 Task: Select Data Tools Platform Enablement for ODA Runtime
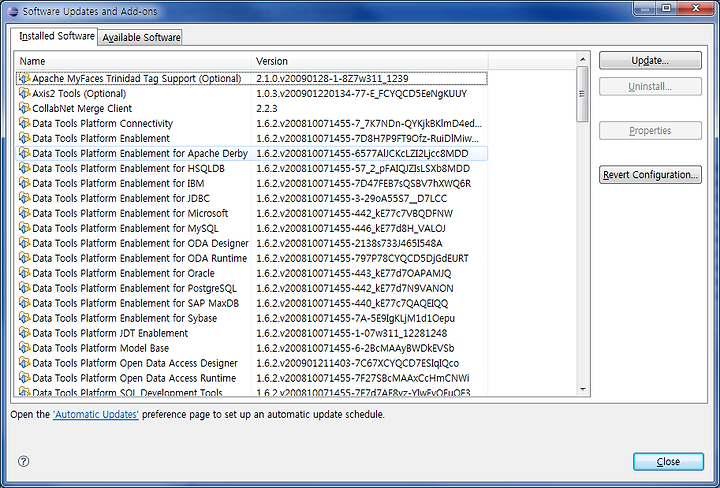point(252,258)
